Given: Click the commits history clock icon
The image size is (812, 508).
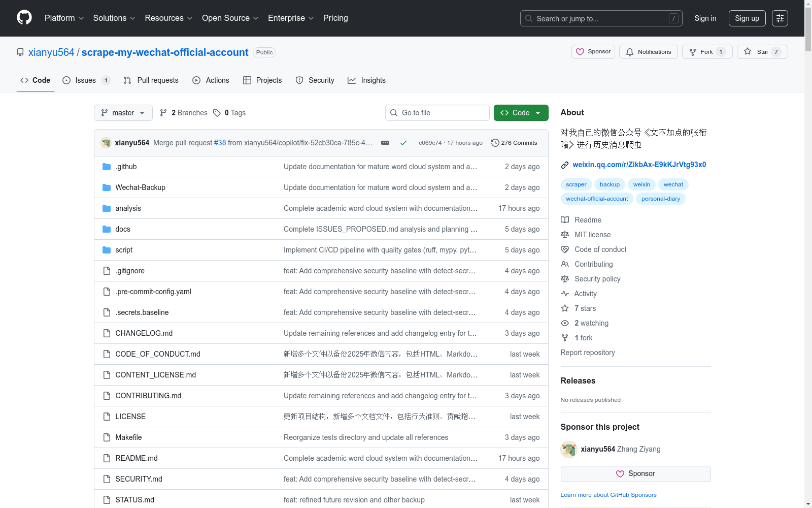Looking at the screenshot, I should (495, 143).
